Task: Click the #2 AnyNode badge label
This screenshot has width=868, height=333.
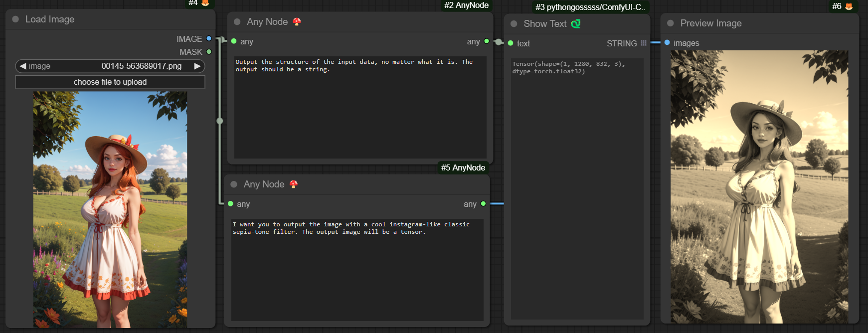Action: [467, 5]
